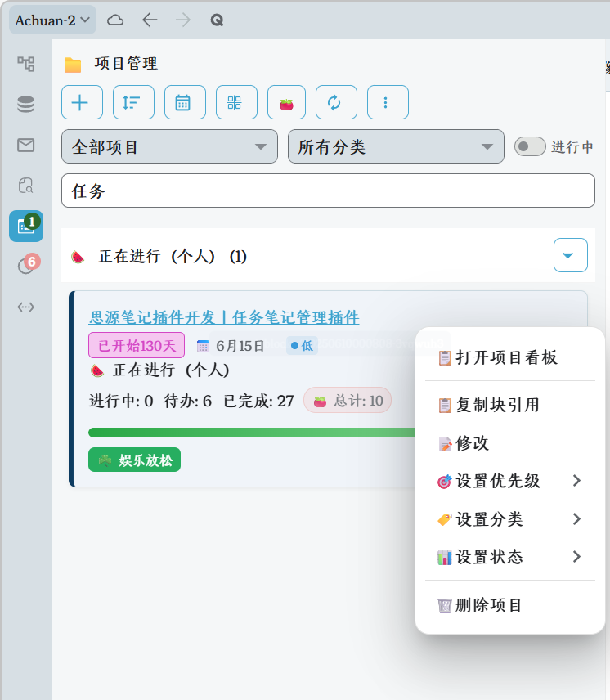Screen dimensions: 610x700
Task: Open the inbox mail sidebar icon
Action: coord(26,146)
